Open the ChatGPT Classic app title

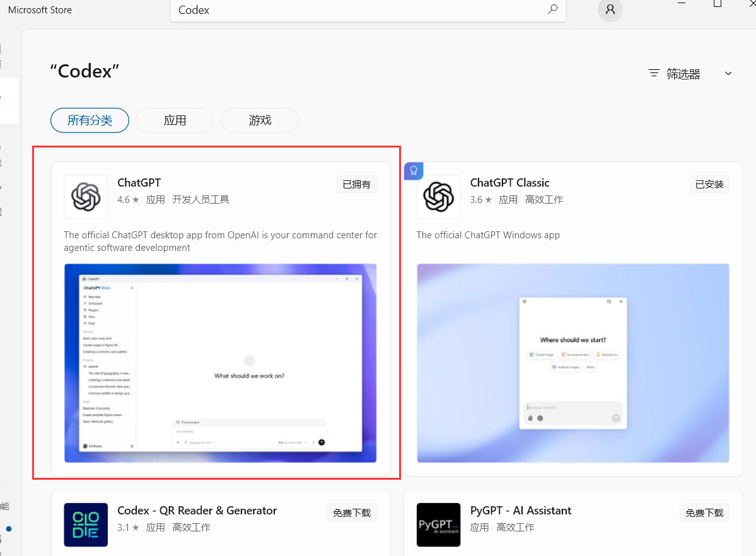tap(509, 183)
